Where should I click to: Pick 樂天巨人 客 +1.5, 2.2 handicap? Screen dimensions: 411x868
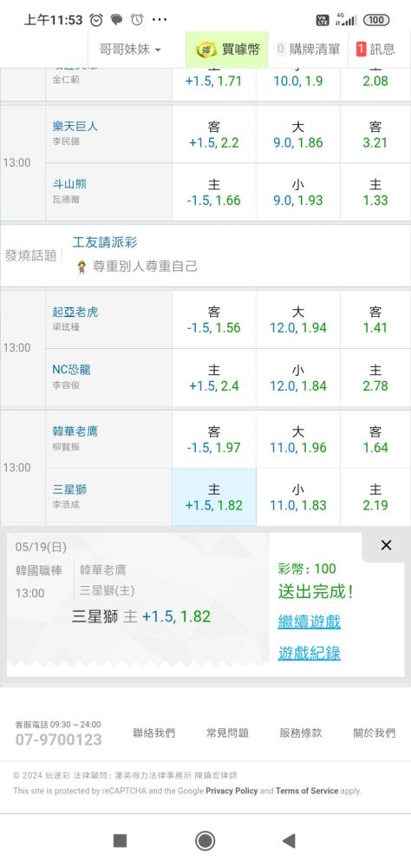pyautogui.click(x=214, y=135)
